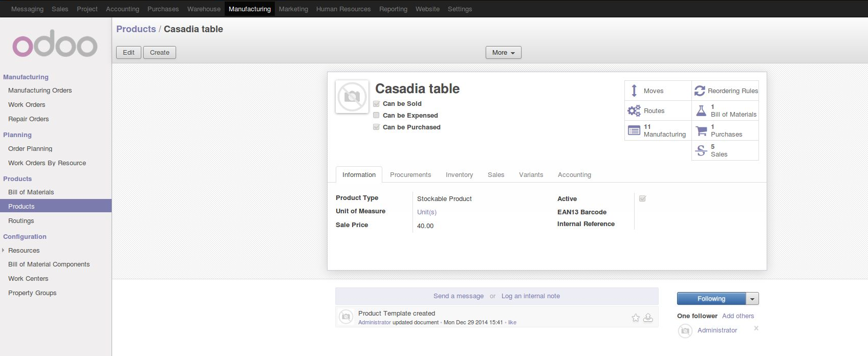The height and width of the screenshot is (356, 868).
Task: Open the Project top menu
Action: pos(87,9)
